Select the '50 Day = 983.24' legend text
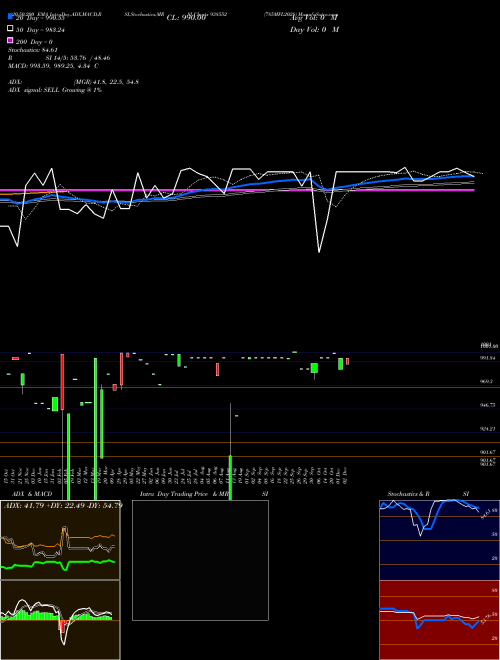This screenshot has width=500, height=660. click(x=41, y=30)
